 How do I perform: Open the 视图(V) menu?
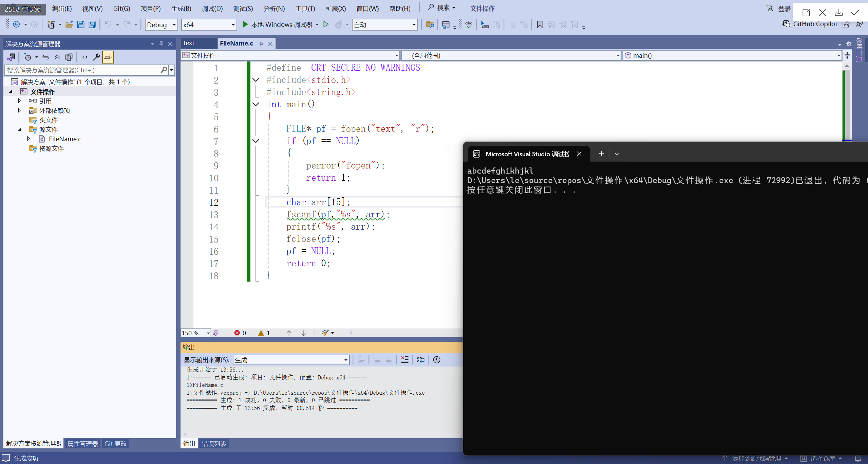coord(92,8)
